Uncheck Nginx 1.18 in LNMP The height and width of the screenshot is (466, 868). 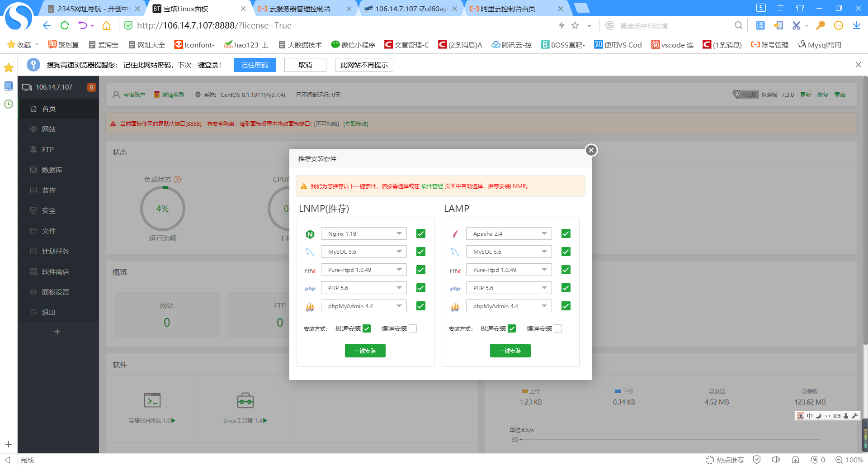click(x=421, y=233)
